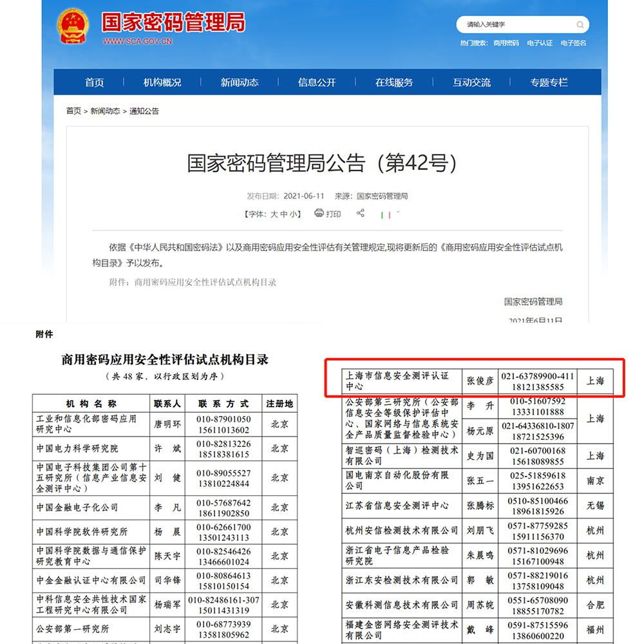Go to 新闻动态 in the breadcrumb
The image size is (644, 644).
(x=105, y=111)
